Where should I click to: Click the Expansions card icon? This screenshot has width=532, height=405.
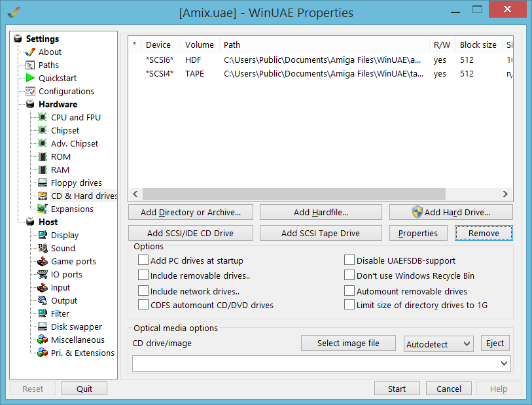pos(43,209)
